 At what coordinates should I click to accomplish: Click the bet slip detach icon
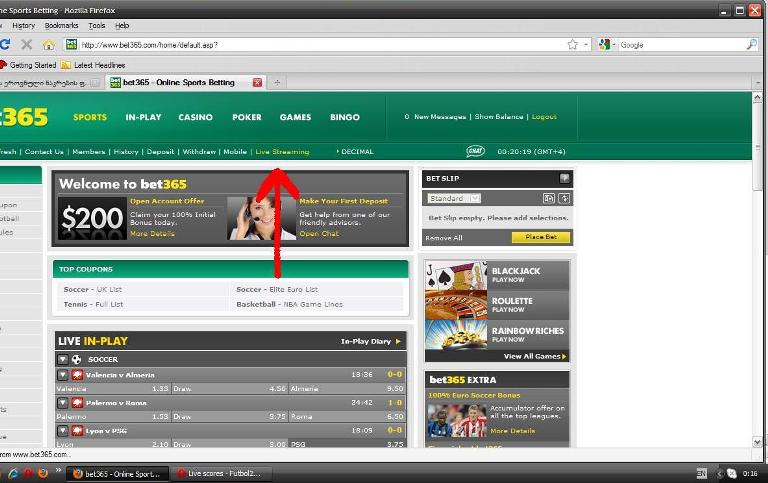564,198
